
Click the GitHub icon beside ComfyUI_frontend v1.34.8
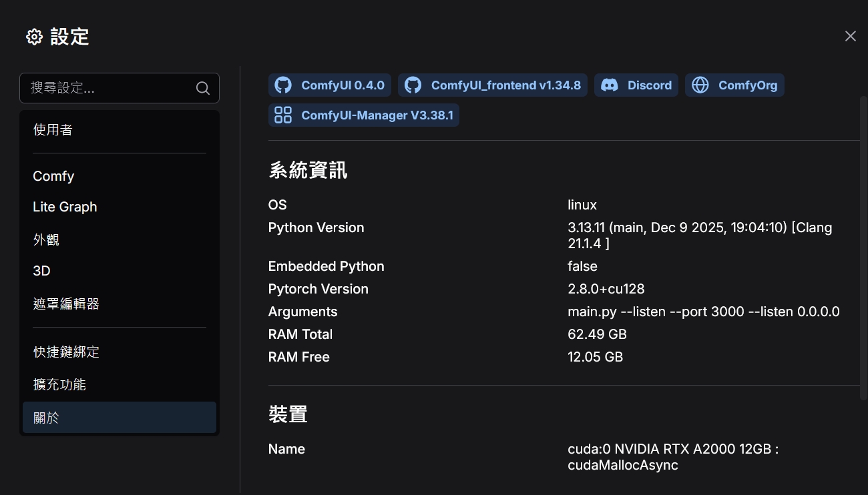click(x=413, y=85)
